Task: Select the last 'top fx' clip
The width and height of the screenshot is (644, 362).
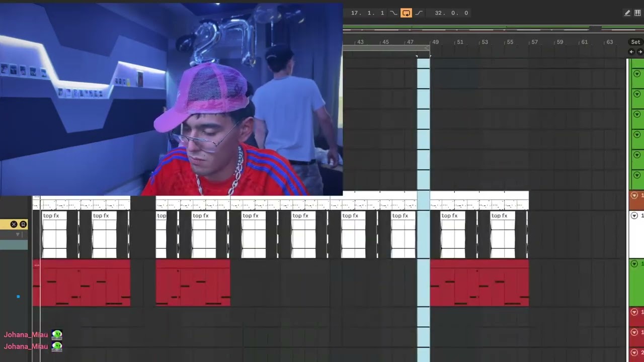Action: click(x=502, y=234)
